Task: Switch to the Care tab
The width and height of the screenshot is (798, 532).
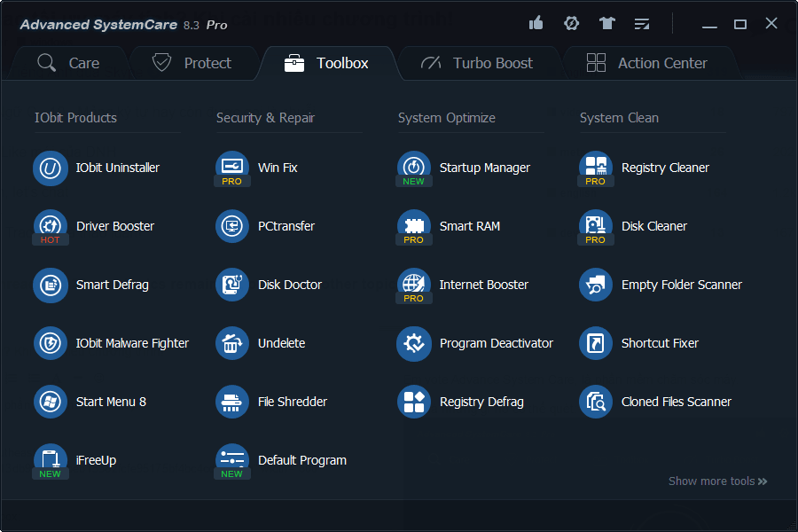Action: pyautogui.click(x=68, y=63)
